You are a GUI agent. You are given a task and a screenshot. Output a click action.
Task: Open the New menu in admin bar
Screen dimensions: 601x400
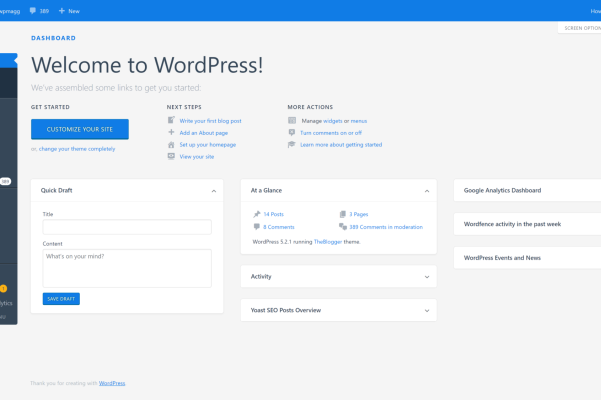pyautogui.click(x=69, y=11)
